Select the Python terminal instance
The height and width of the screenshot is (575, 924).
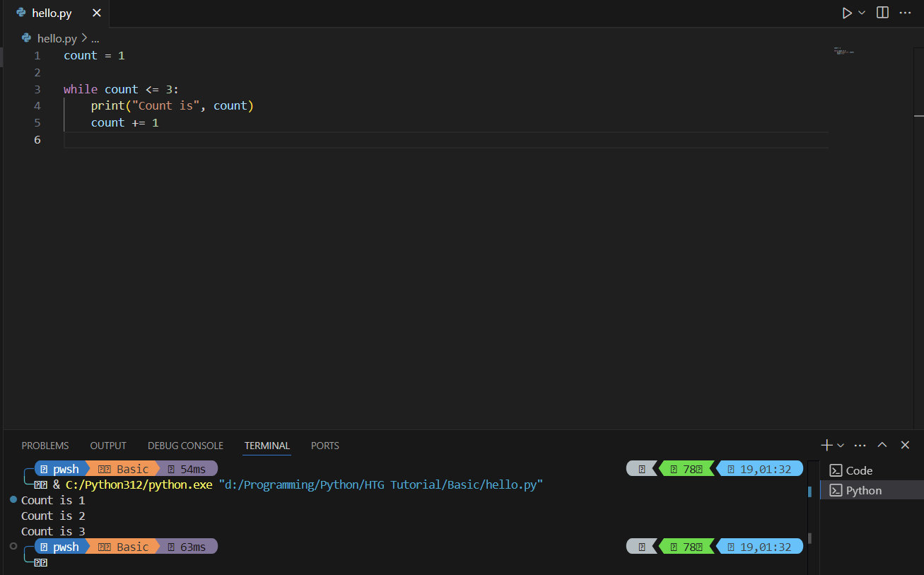coord(863,490)
